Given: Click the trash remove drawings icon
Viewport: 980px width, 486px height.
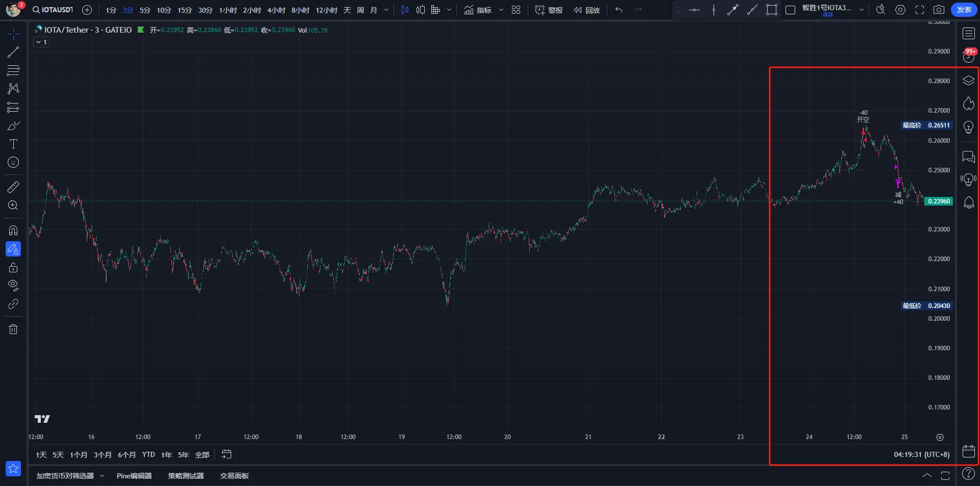Looking at the screenshot, I should 13,329.
